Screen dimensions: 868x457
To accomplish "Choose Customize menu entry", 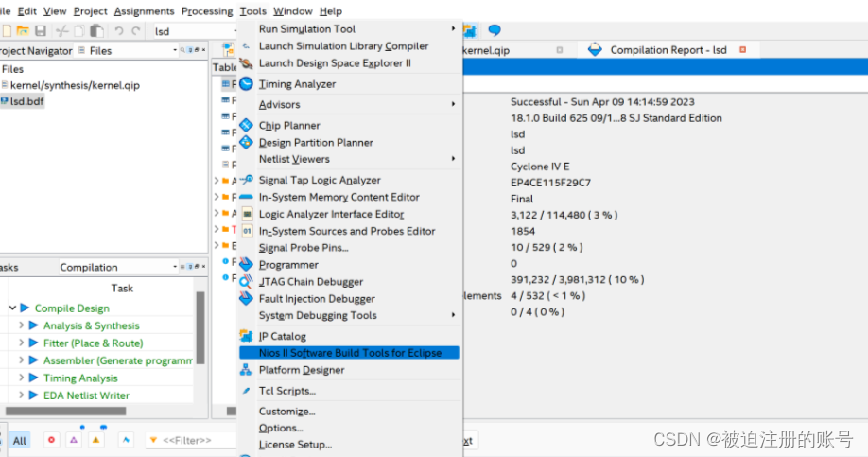I will [286, 412].
